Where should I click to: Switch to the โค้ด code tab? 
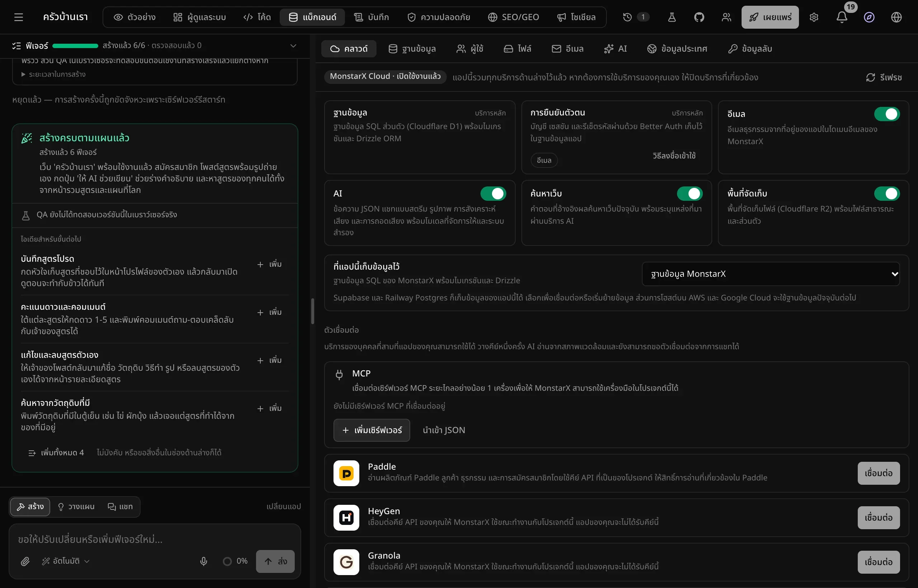click(x=257, y=17)
